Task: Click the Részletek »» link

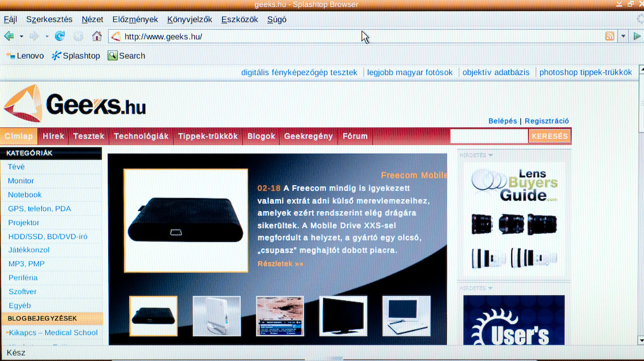Action: point(280,263)
